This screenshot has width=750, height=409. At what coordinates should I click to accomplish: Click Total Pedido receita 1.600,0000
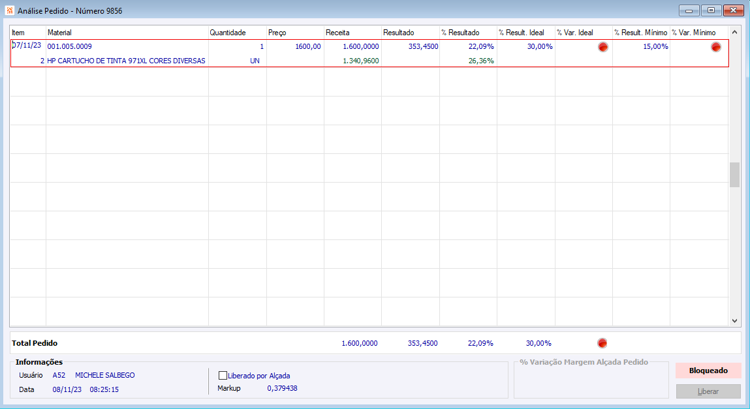click(360, 343)
